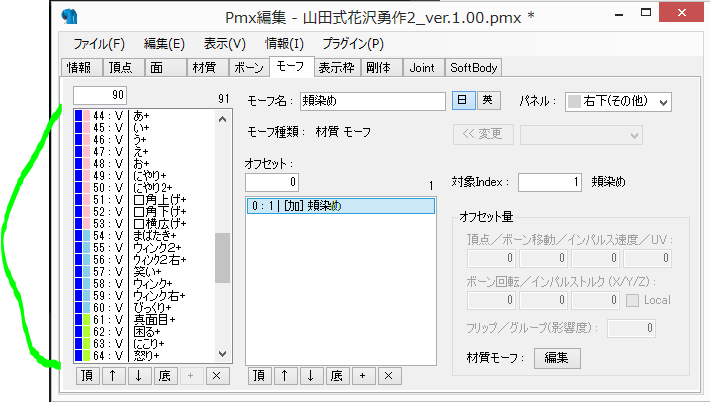Open the 表示(V) menu
The height and width of the screenshot is (402, 710).
(225, 44)
